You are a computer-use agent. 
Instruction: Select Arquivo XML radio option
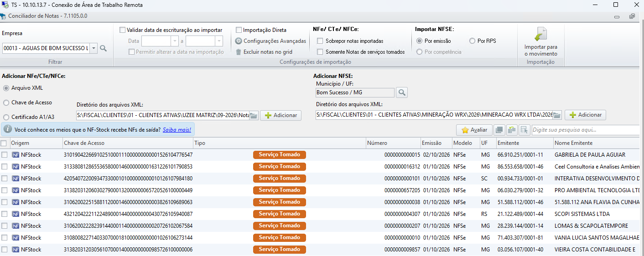(6, 88)
